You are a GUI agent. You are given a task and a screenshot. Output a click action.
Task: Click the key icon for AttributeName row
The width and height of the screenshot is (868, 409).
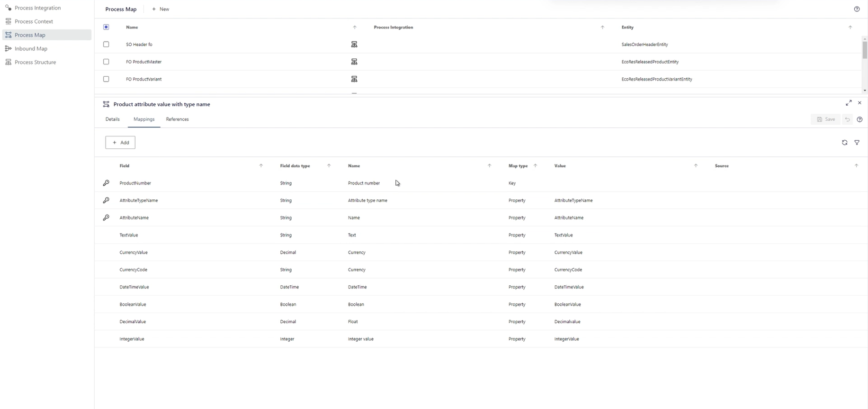pos(106,218)
